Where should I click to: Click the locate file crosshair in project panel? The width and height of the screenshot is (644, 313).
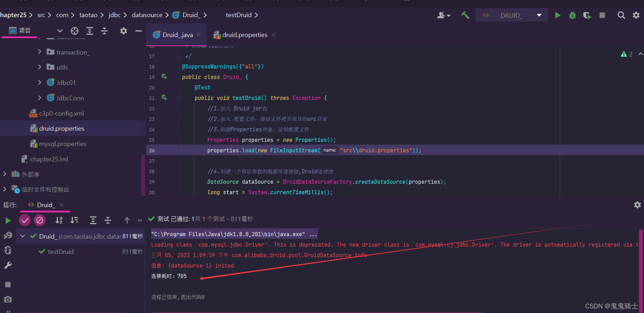(x=74, y=31)
